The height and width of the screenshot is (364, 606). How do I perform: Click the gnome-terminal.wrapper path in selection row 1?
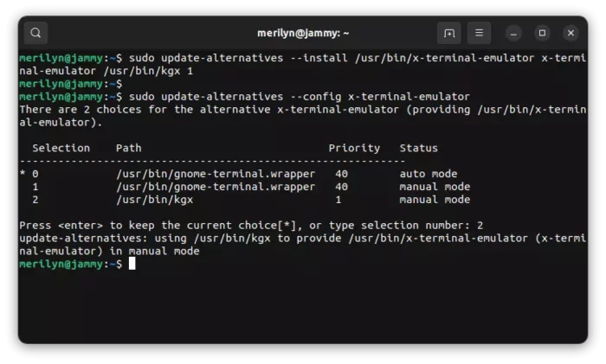(216, 187)
